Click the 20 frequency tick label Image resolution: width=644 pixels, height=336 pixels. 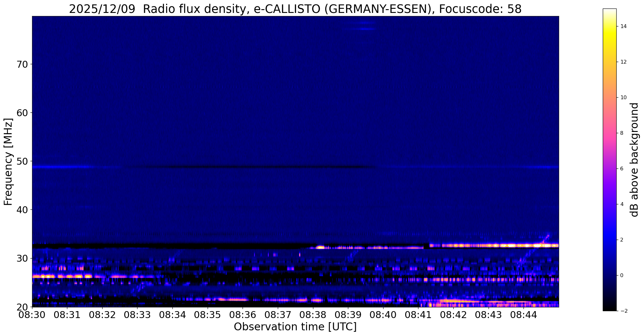tap(22, 307)
